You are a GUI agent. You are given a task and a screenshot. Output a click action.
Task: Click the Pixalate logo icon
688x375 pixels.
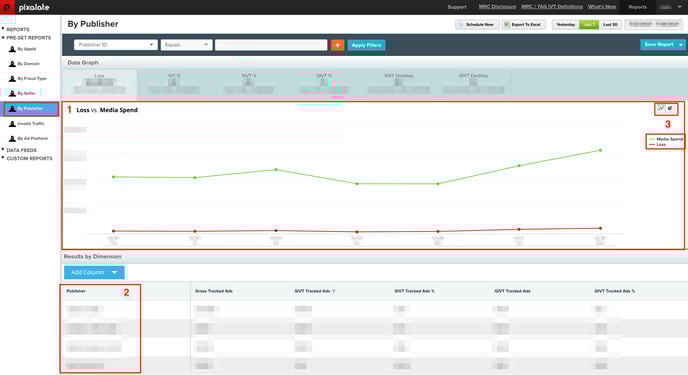tap(7, 7)
